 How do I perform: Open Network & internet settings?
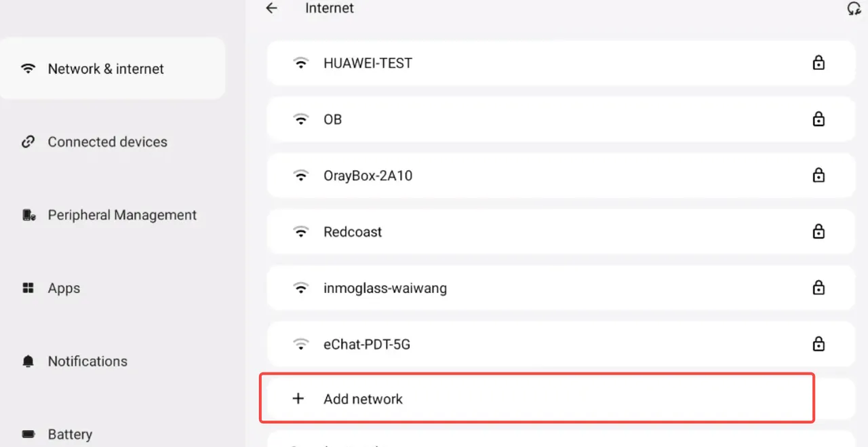[106, 69]
